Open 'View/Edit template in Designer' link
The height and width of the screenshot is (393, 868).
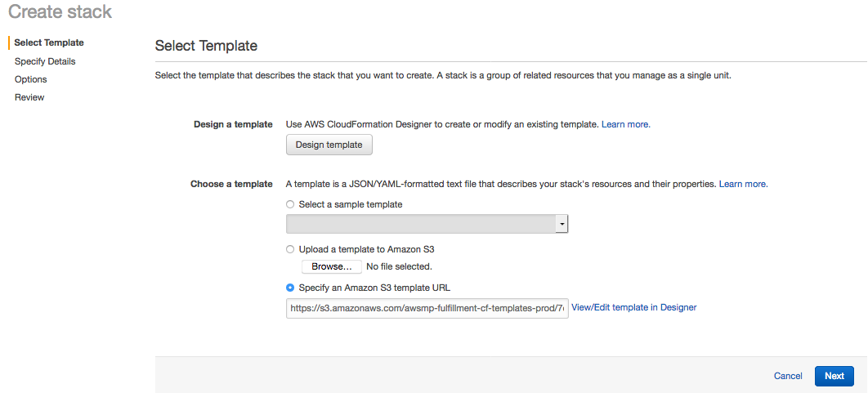(633, 308)
